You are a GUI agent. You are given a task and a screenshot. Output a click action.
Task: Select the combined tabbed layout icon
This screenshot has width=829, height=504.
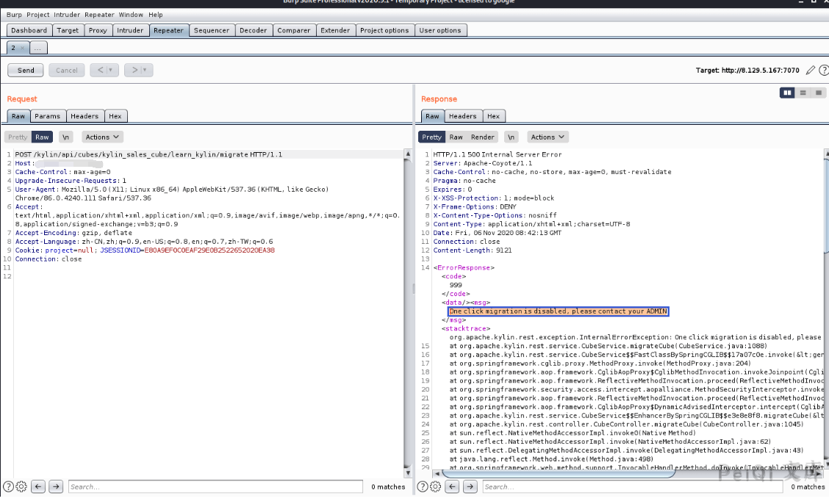(x=817, y=93)
